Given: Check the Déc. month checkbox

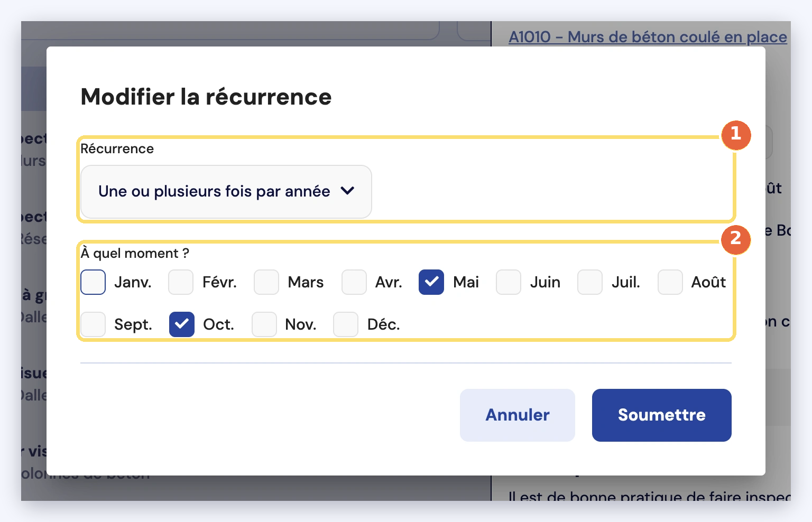Looking at the screenshot, I should (x=346, y=324).
